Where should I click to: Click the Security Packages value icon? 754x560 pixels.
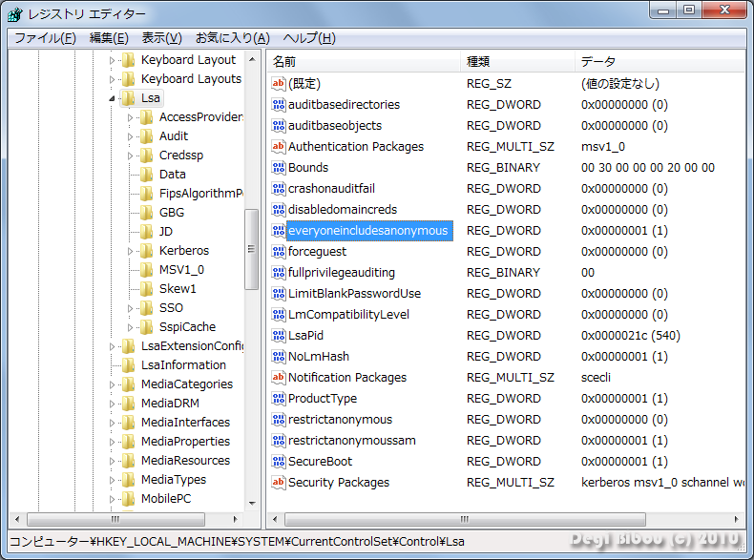coord(279,483)
